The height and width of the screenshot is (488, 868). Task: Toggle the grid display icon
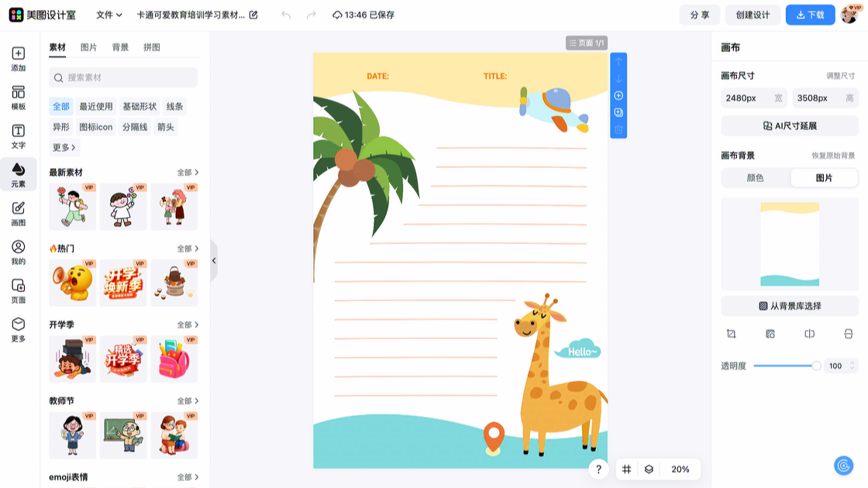[x=627, y=469]
